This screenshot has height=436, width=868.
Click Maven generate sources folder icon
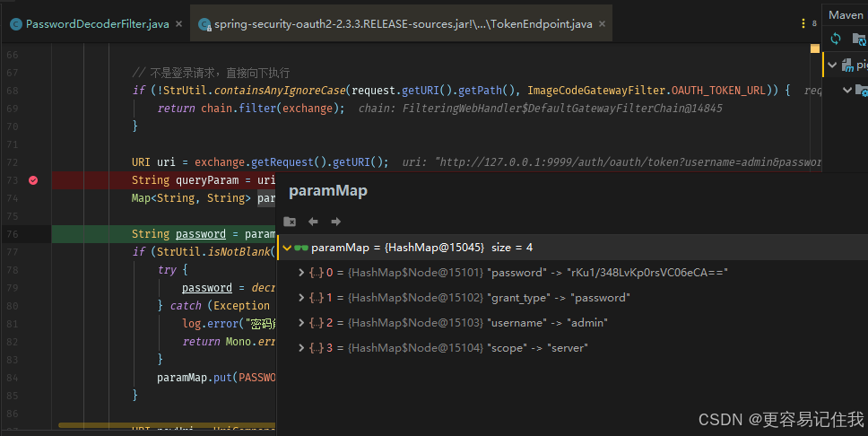[859, 39]
